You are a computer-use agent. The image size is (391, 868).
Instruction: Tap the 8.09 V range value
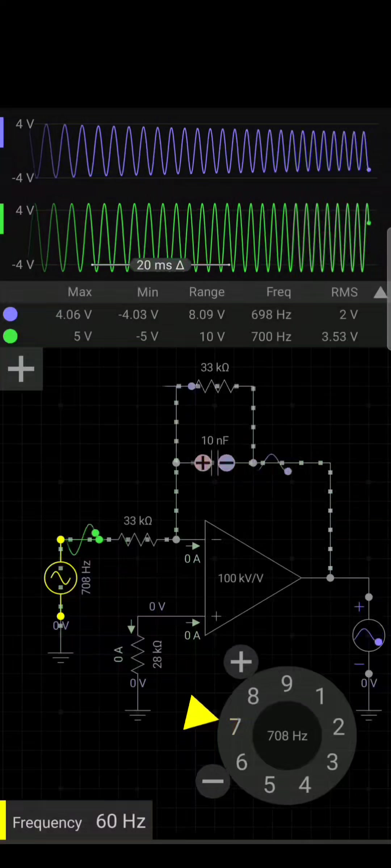pos(206,314)
